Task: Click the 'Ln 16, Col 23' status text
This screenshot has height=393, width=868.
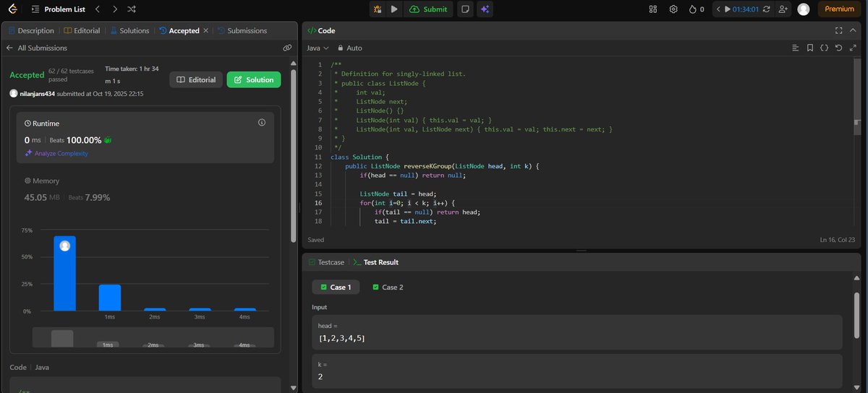Action: [838, 239]
